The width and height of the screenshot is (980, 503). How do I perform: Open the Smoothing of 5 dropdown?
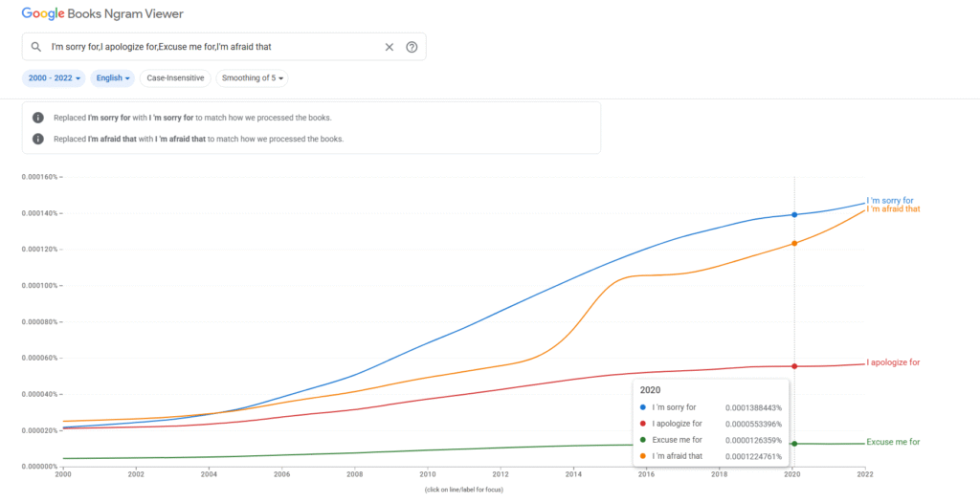pyautogui.click(x=252, y=78)
